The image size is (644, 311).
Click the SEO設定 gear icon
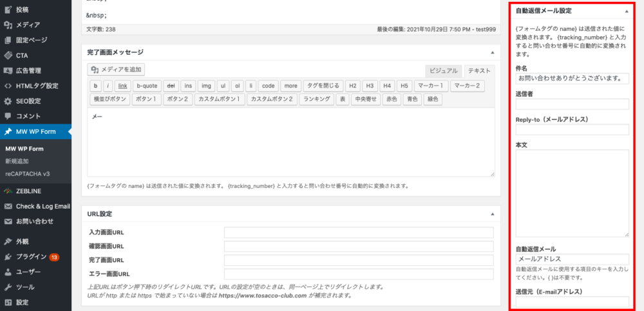8,101
